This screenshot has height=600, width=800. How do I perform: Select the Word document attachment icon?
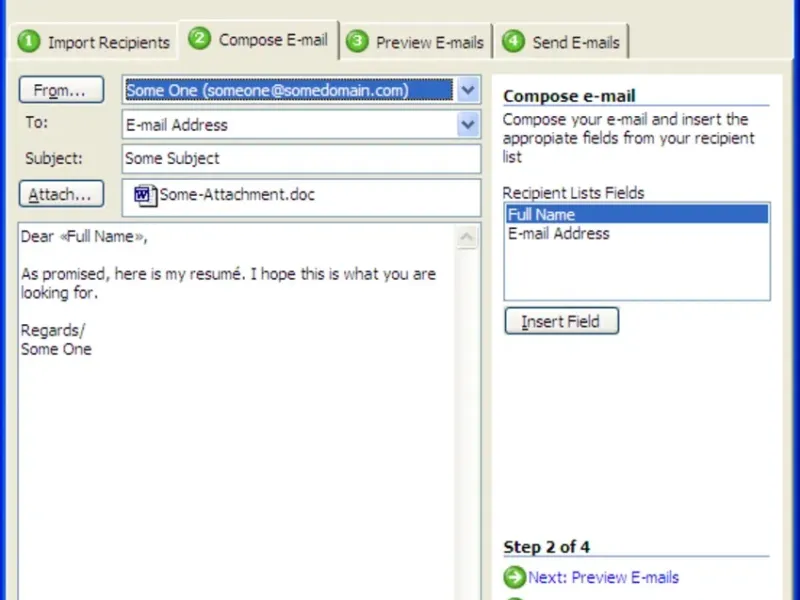(x=145, y=195)
